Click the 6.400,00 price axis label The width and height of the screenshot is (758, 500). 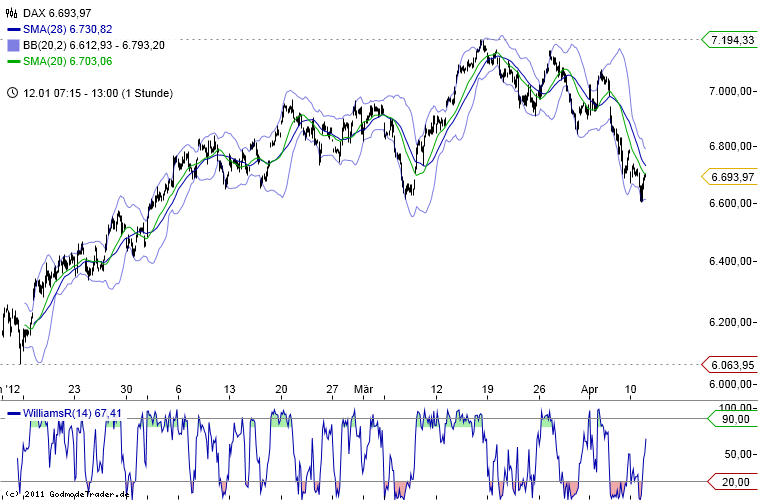click(730, 261)
